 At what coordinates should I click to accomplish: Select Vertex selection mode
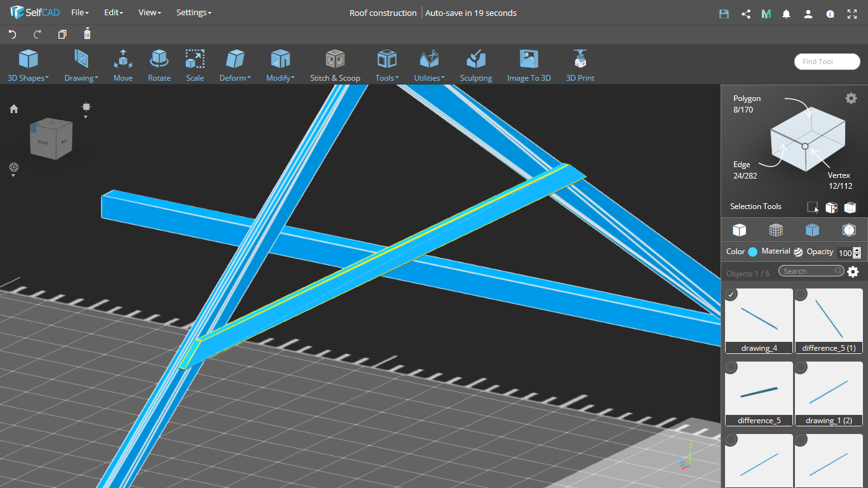click(x=839, y=180)
